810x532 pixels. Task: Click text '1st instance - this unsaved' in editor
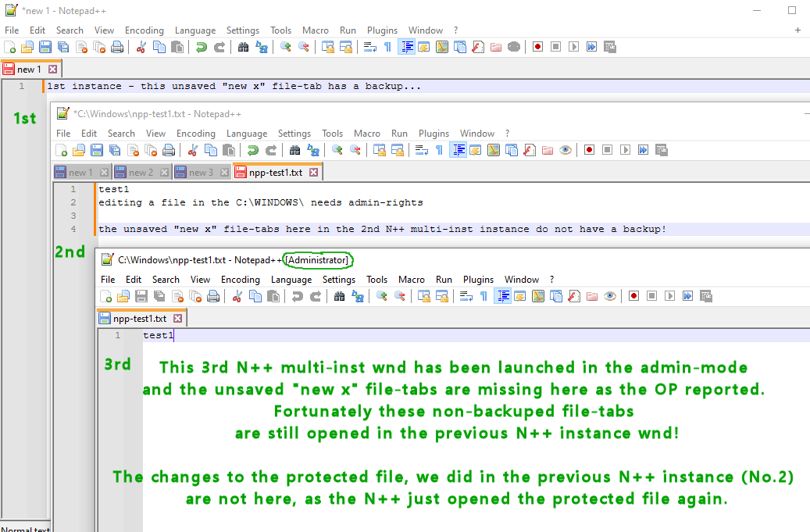point(131,86)
